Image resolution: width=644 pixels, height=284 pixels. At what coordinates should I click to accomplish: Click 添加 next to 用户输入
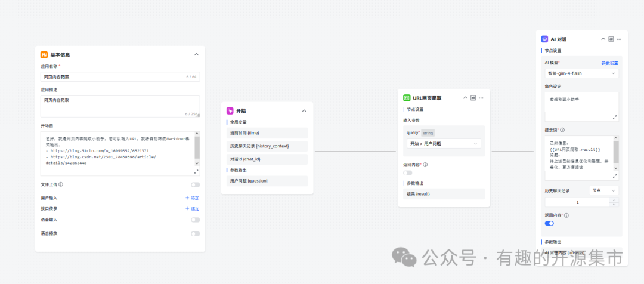point(193,198)
